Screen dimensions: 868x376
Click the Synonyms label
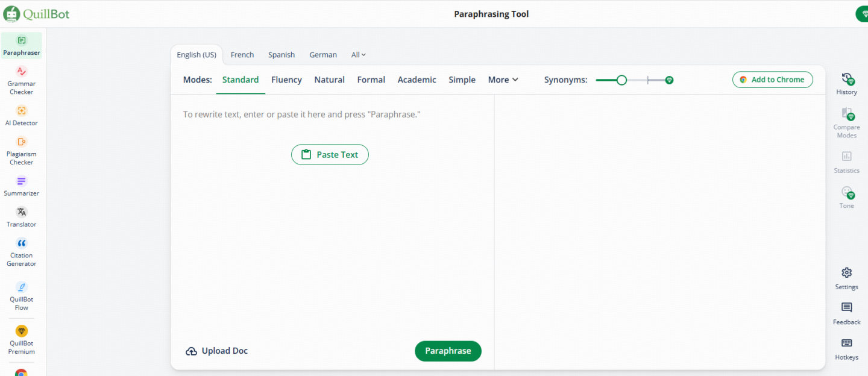(565, 80)
